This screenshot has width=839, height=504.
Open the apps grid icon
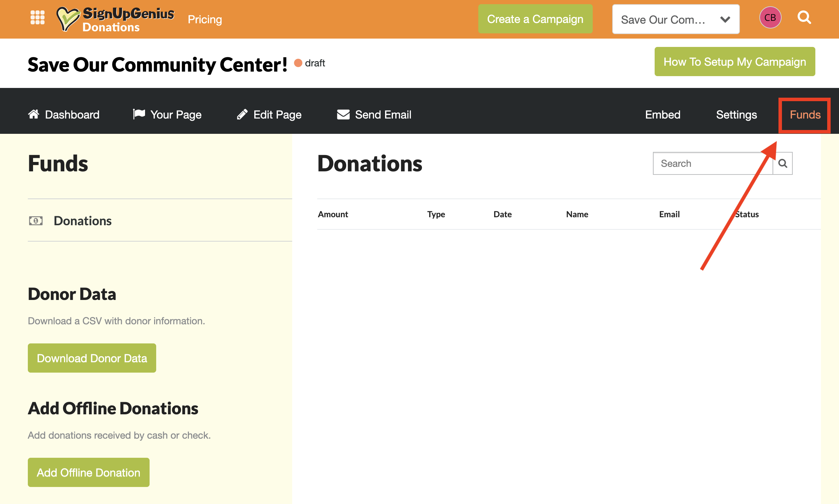pyautogui.click(x=37, y=17)
